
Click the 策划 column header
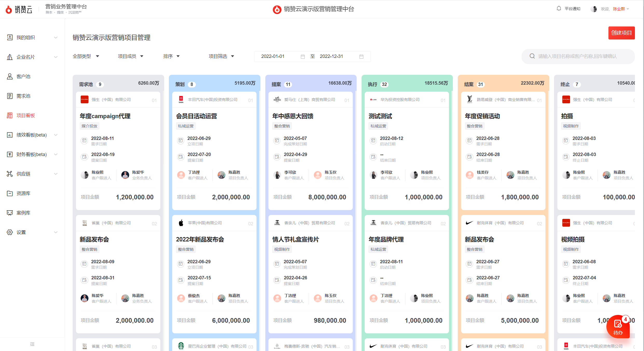pos(214,84)
